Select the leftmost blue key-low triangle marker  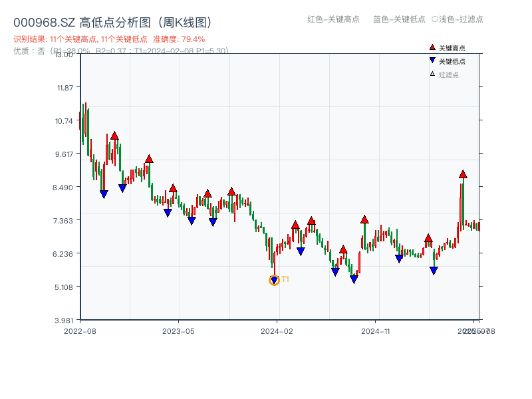tap(104, 194)
